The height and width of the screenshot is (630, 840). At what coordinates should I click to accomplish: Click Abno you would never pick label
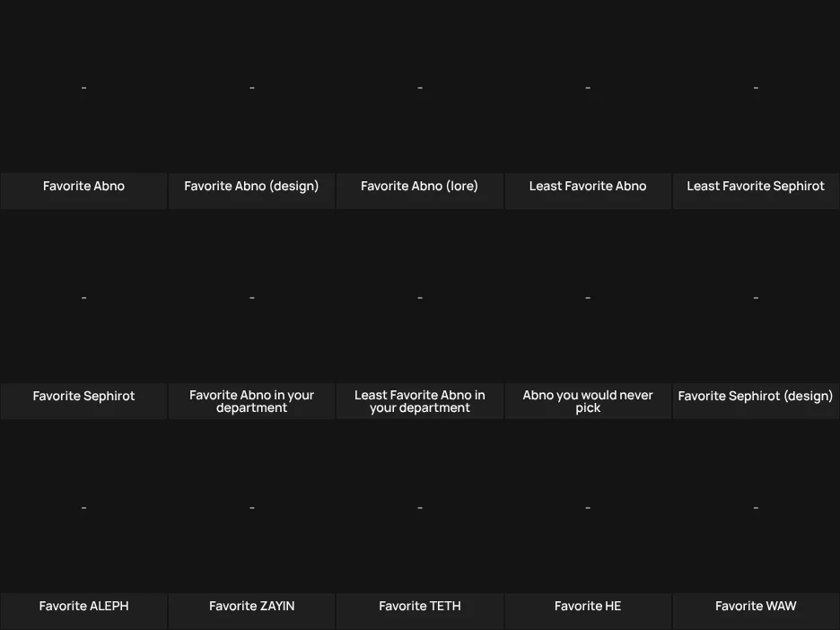(588, 401)
